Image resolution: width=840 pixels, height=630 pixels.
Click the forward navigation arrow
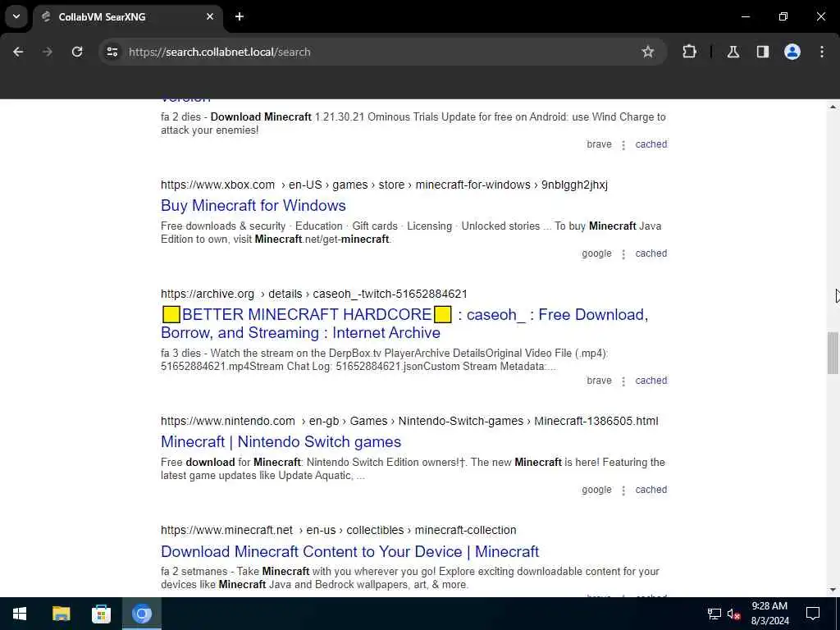point(48,52)
